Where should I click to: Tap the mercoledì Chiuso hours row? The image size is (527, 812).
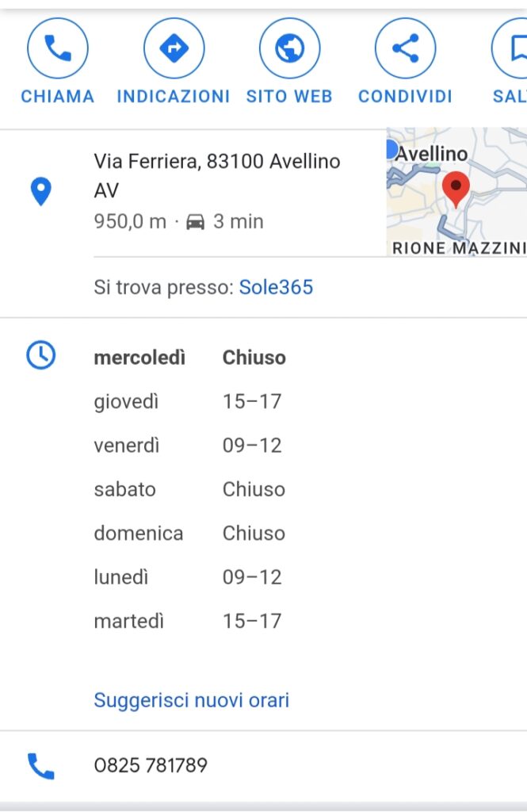[x=190, y=358]
